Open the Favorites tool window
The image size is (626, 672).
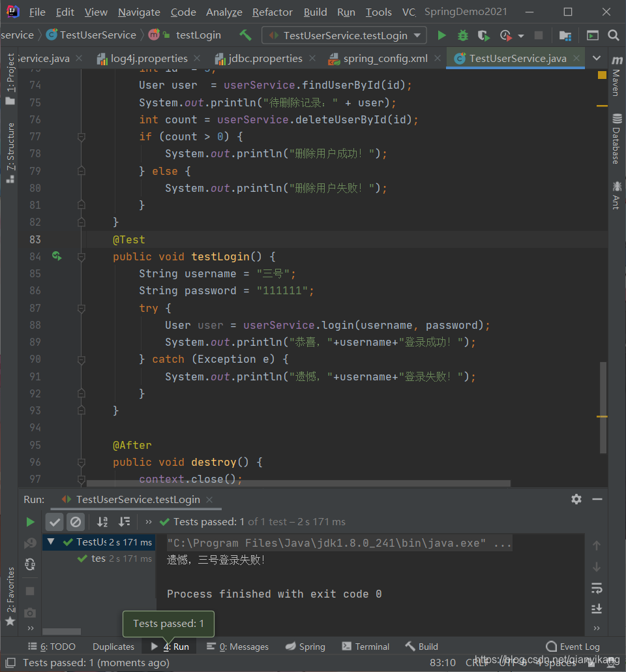coord(10,596)
